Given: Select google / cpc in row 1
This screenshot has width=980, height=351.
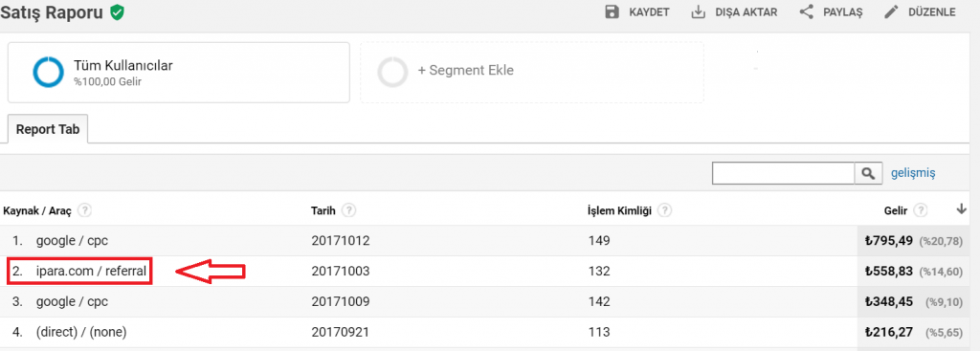Looking at the screenshot, I should pos(72,240).
